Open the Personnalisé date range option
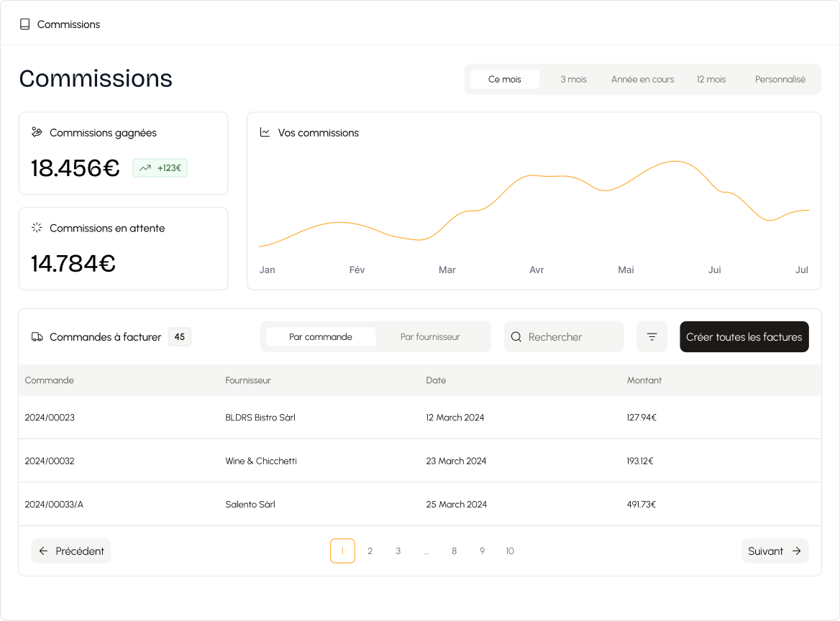 [x=780, y=79]
